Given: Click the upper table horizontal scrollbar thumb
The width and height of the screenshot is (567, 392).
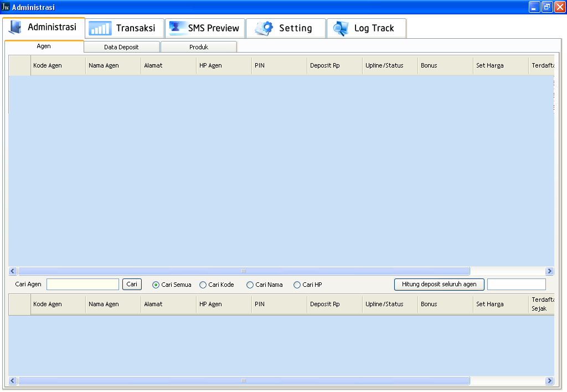Looking at the screenshot, I should click(244, 271).
